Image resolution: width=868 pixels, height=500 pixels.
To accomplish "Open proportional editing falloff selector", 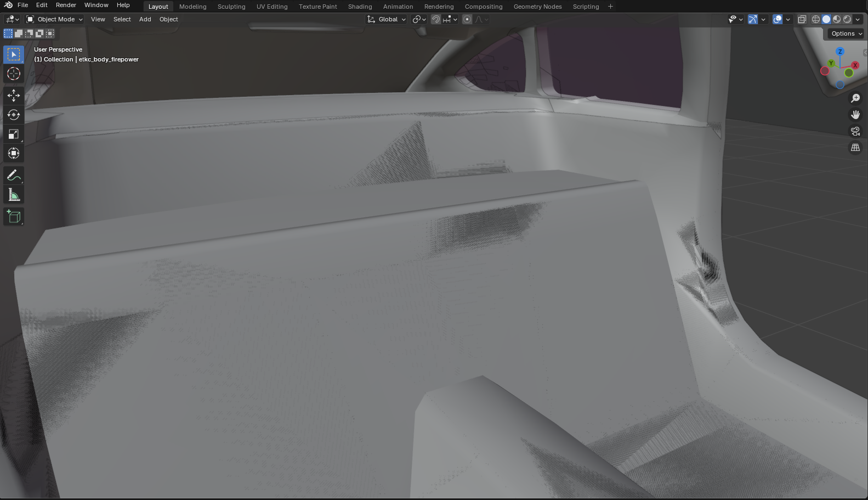I will [482, 19].
